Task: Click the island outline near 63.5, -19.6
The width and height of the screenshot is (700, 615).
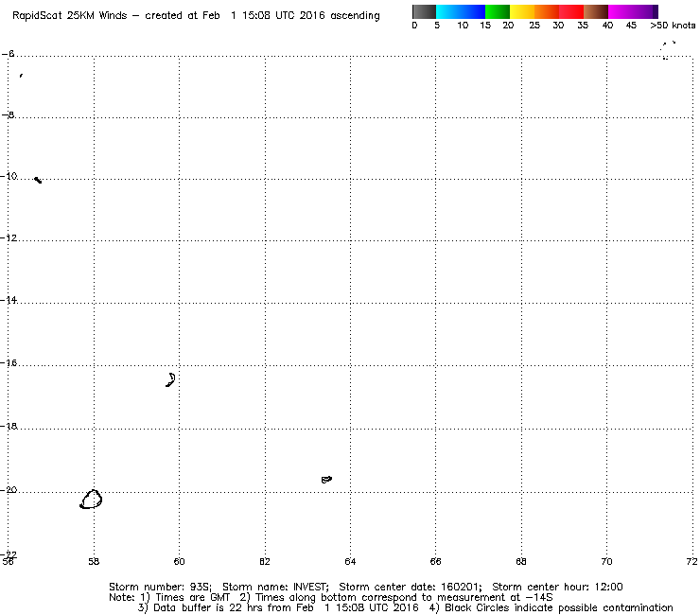Action: (326, 480)
